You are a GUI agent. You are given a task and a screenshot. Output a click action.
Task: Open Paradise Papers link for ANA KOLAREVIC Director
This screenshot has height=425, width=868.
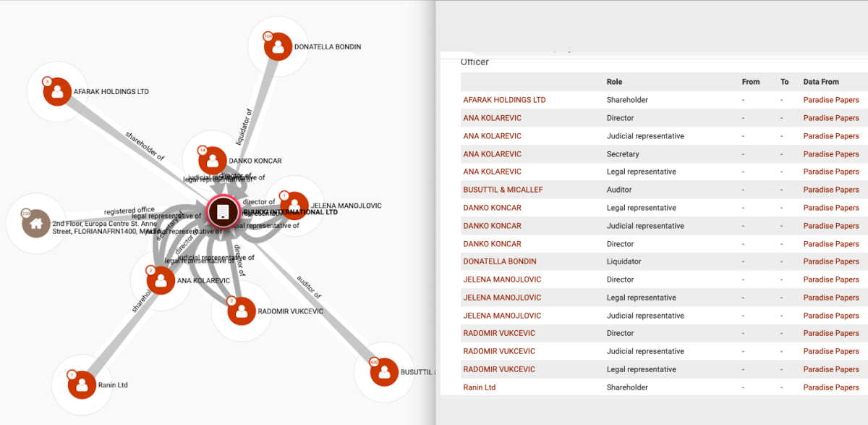(831, 118)
